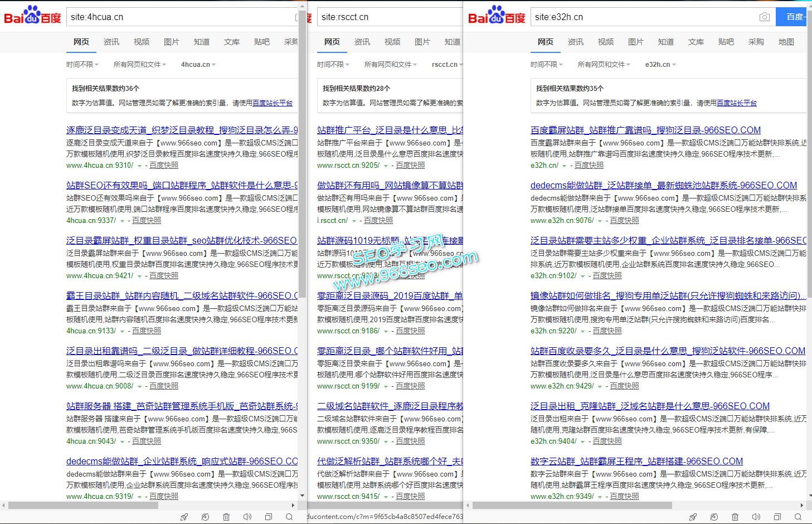Click window restore icon in right status bar

[x=777, y=517]
